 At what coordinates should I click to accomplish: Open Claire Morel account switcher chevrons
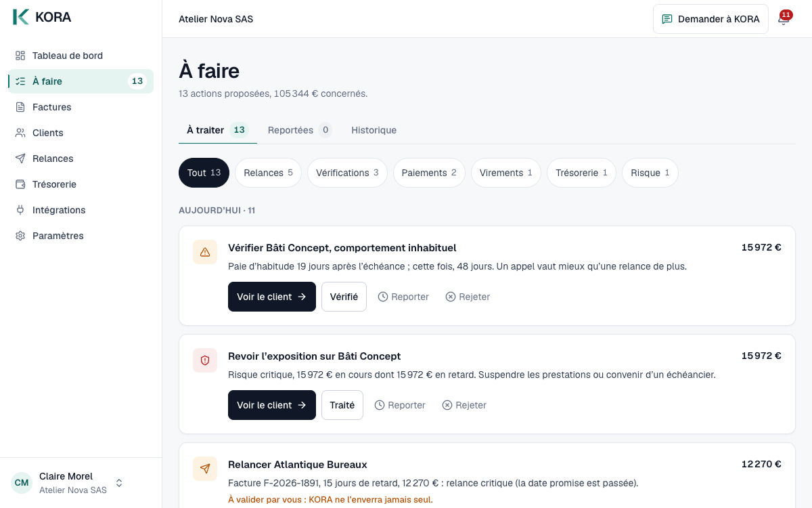coord(119,483)
